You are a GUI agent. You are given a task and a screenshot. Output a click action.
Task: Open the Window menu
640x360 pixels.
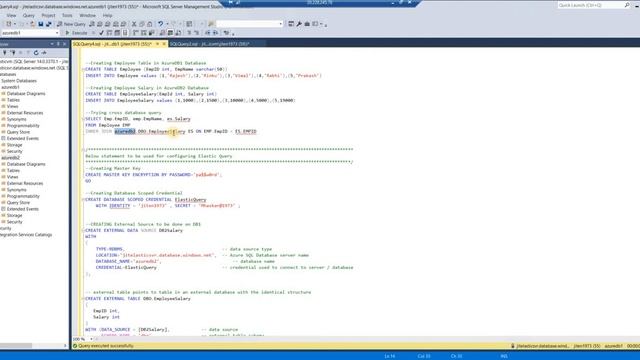(x=87, y=15)
